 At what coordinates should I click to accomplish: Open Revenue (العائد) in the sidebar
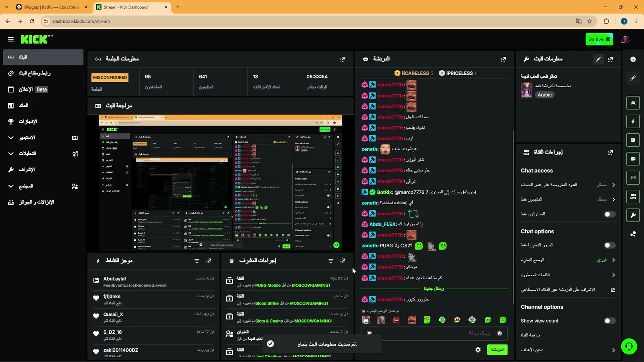pyautogui.click(x=43, y=106)
